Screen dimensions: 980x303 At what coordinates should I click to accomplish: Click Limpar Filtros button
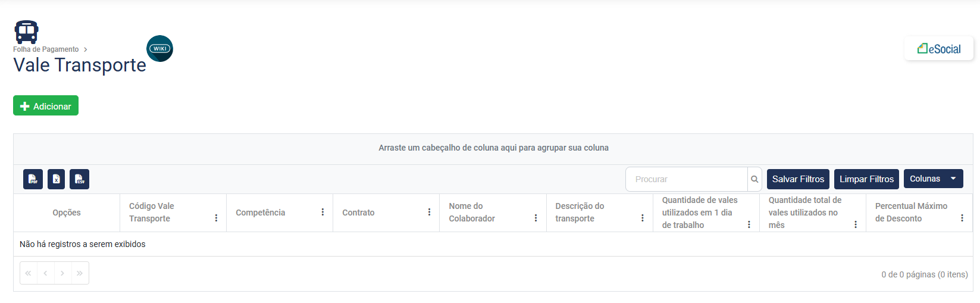click(x=866, y=179)
